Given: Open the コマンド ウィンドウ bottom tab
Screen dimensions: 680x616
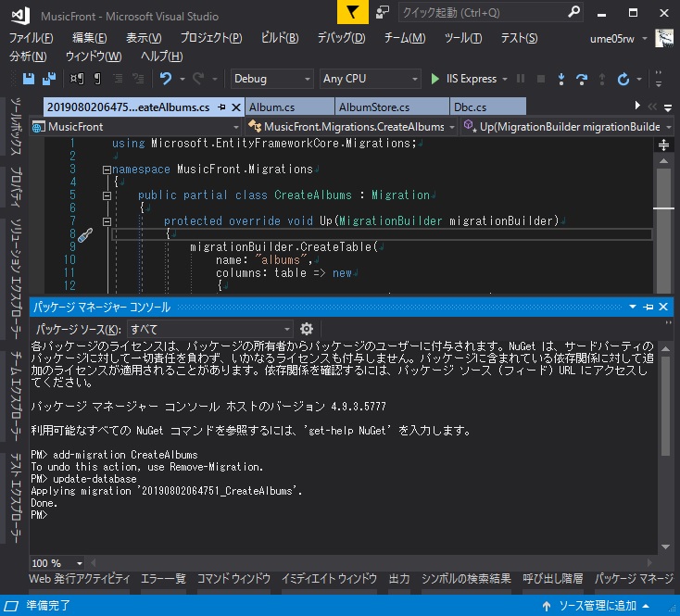Looking at the screenshot, I should [x=233, y=579].
